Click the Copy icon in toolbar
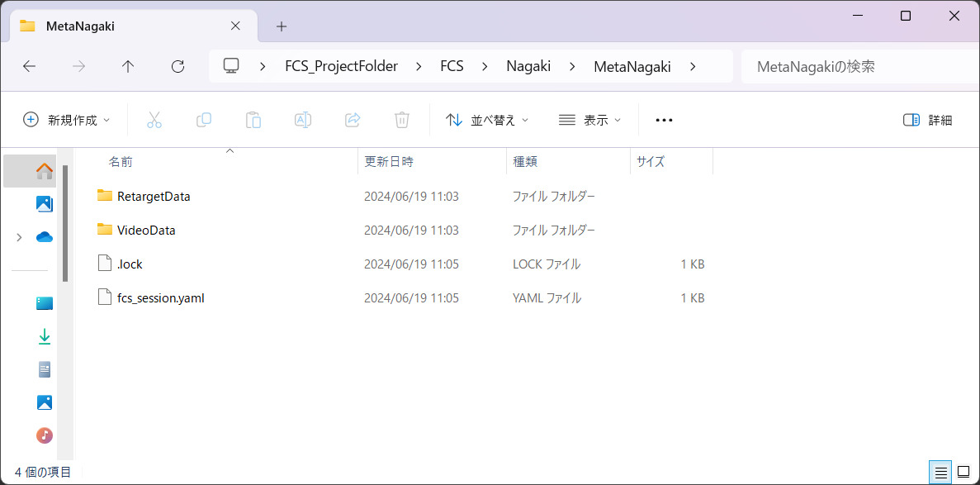 tap(204, 120)
